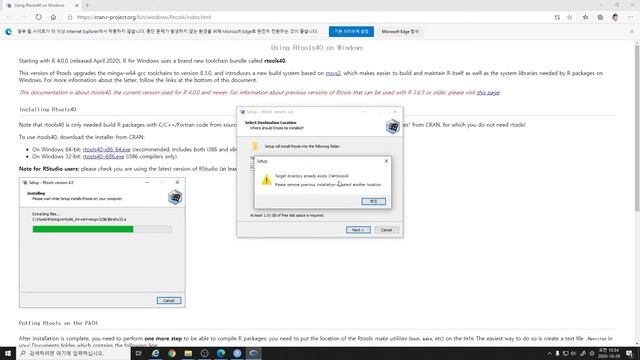
Task: Click the active Rtools setup taskbar icon
Action: point(253,353)
